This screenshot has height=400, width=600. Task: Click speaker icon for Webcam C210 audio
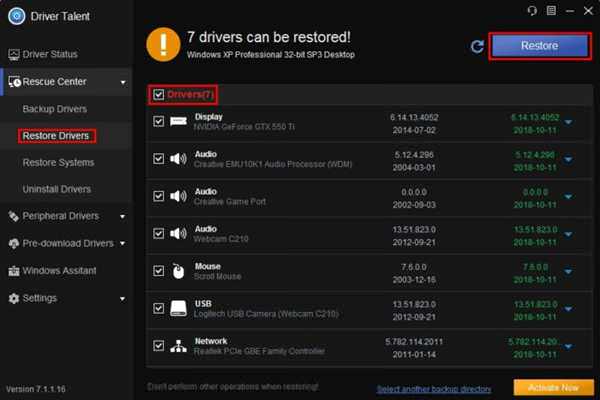coord(178,233)
